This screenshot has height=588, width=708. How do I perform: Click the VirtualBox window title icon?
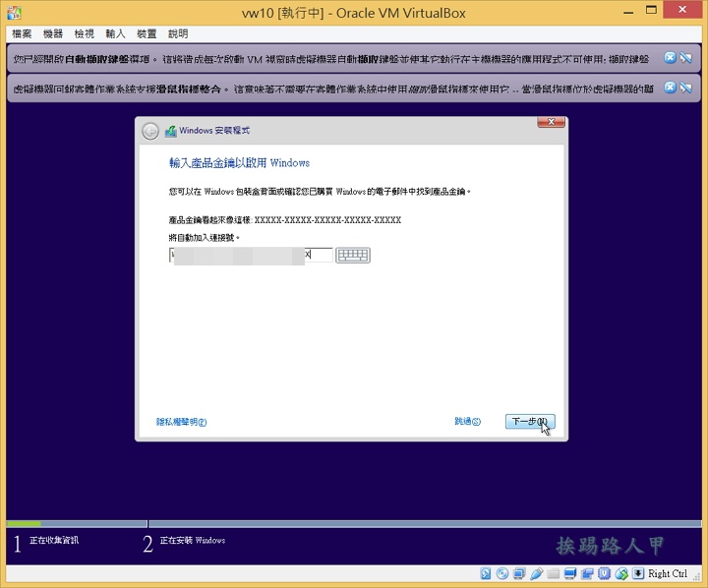(14, 13)
